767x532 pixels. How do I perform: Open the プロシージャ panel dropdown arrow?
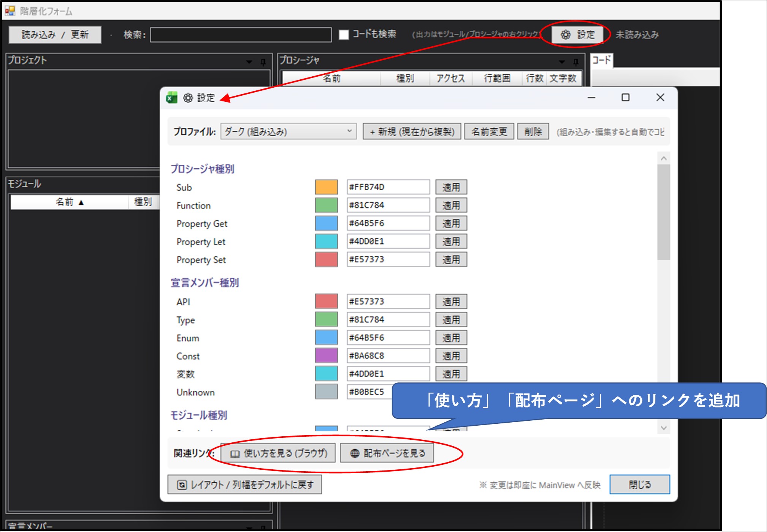pos(562,62)
